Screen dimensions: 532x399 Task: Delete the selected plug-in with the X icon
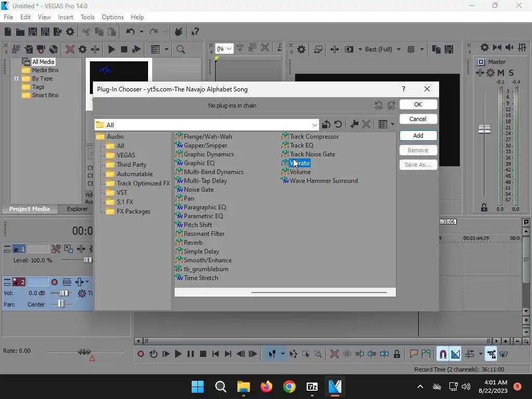point(366,125)
